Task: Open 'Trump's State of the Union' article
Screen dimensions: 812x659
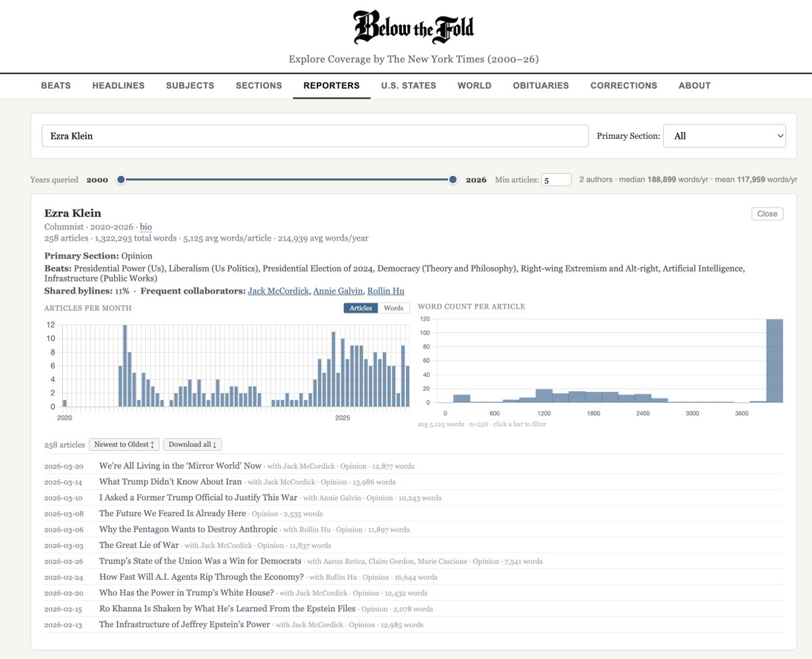Action: (x=200, y=561)
